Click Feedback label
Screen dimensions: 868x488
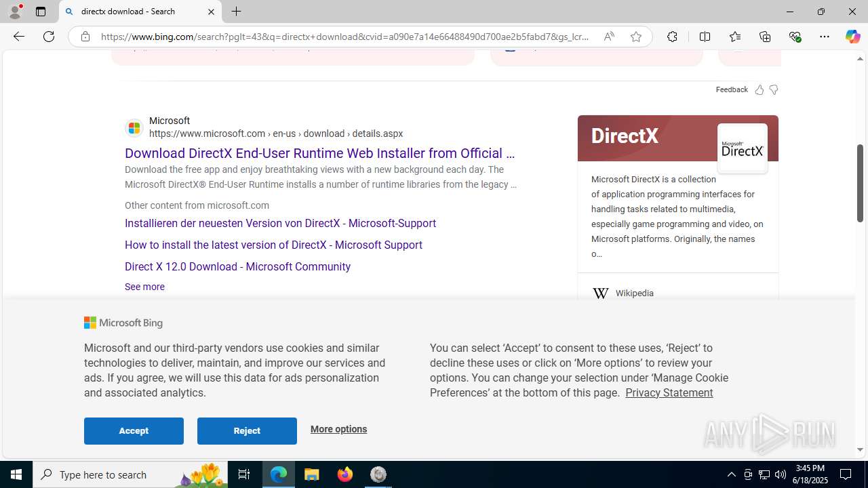[732, 89]
